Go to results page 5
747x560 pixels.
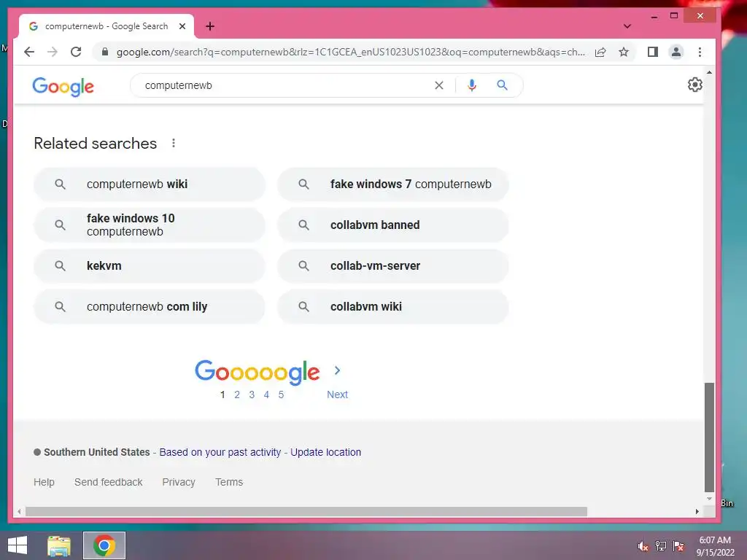(281, 394)
